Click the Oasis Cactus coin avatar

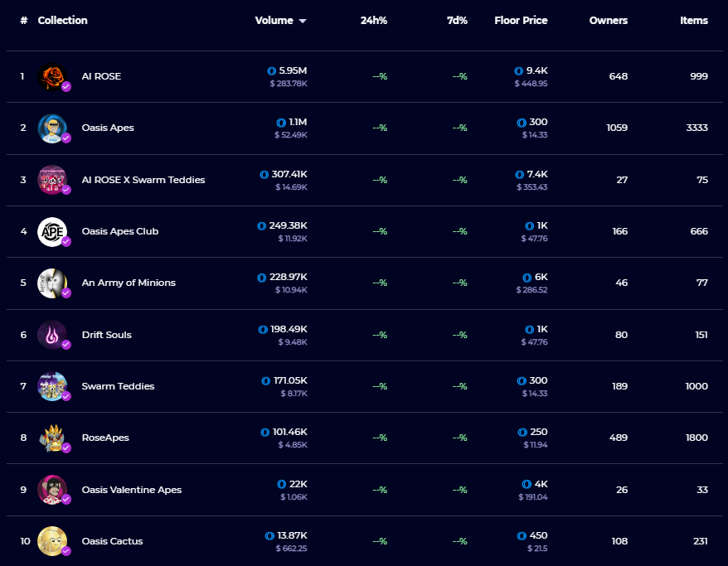(x=53, y=541)
